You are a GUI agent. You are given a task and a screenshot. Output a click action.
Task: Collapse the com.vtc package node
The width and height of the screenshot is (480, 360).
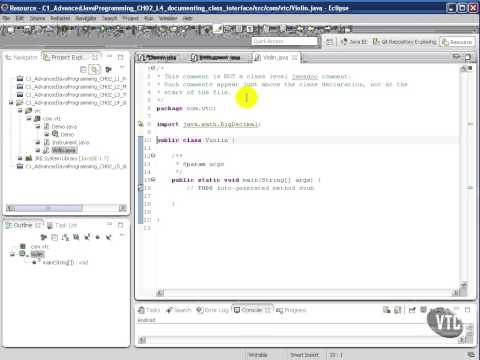[x=29, y=118]
